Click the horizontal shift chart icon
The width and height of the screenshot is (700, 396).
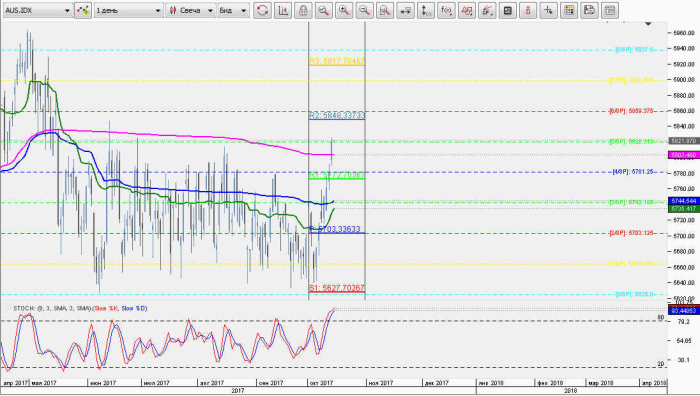pyautogui.click(x=405, y=10)
